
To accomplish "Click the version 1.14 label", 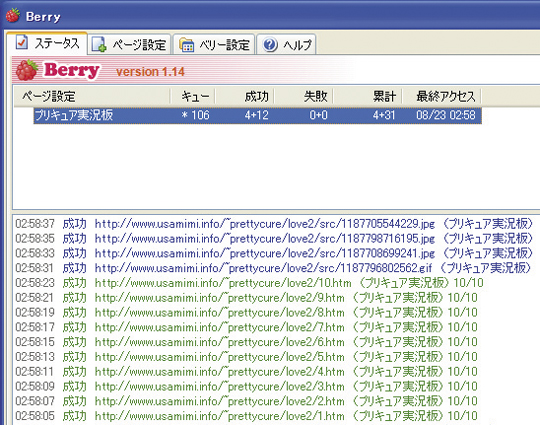I will point(150,72).
